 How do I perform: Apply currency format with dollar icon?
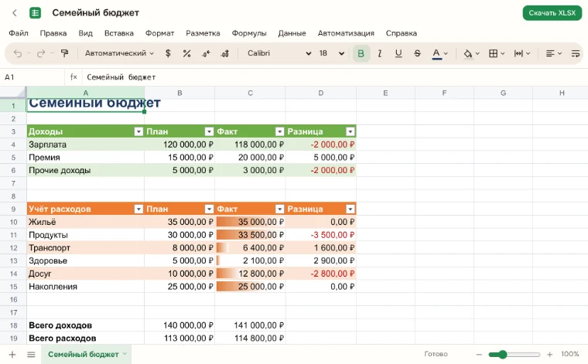point(168,53)
